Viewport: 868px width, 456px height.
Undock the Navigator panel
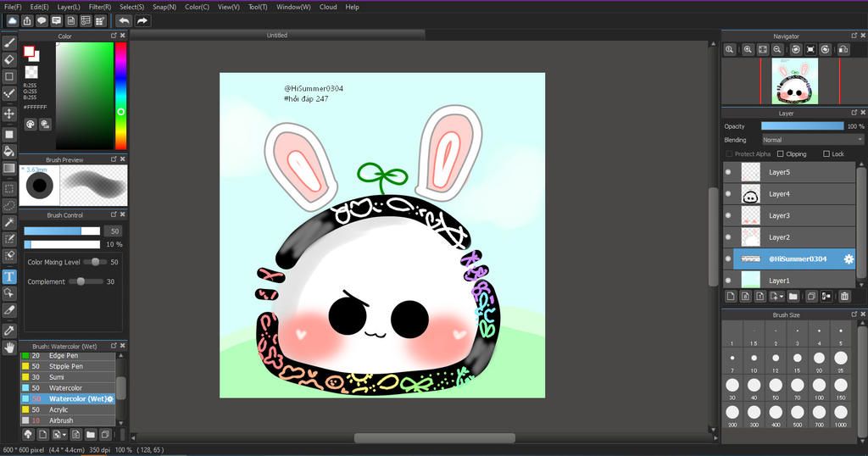[854, 36]
